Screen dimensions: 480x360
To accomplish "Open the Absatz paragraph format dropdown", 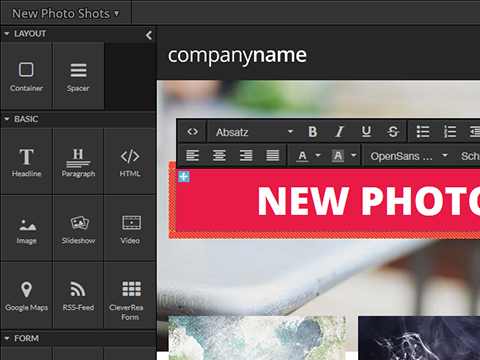I will pos(254,132).
